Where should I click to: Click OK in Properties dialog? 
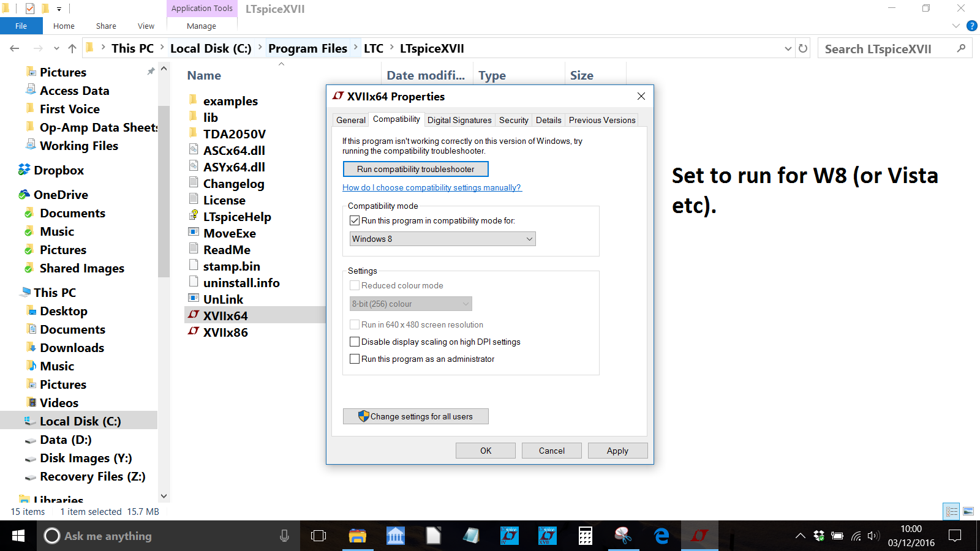(x=486, y=451)
